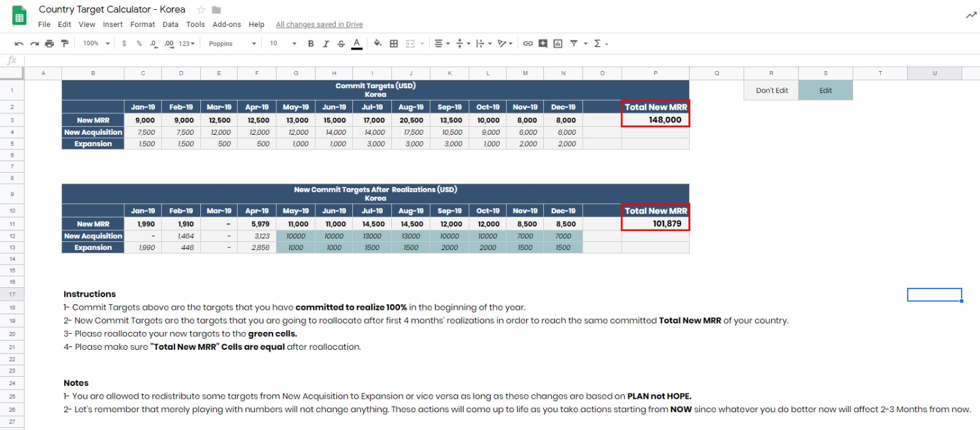
Task: Click the undo arrow icon
Action: pos(19,43)
